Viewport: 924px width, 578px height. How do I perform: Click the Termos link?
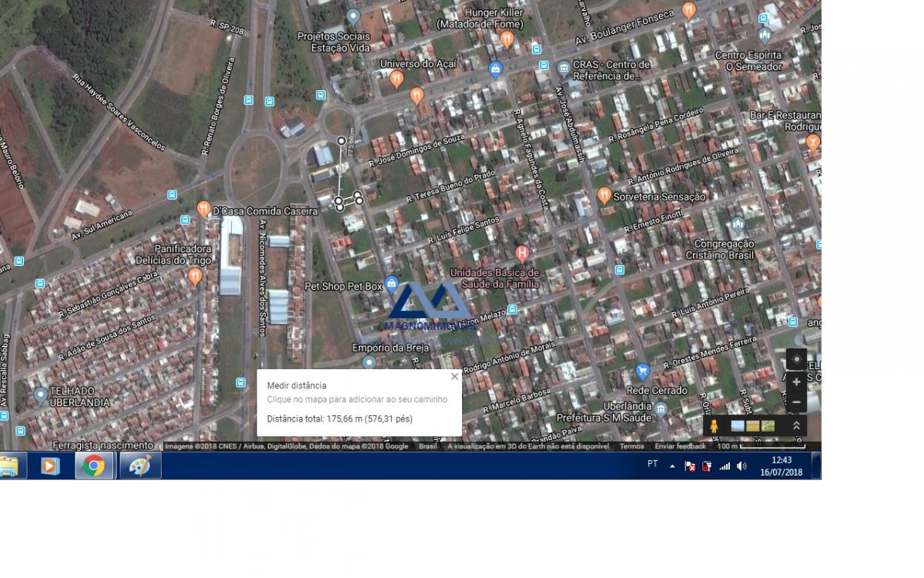[631, 446]
